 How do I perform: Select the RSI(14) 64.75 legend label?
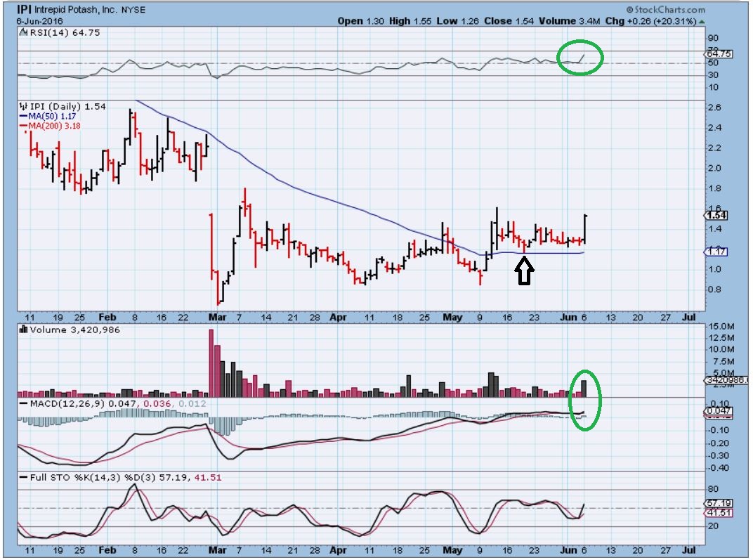click(x=65, y=32)
